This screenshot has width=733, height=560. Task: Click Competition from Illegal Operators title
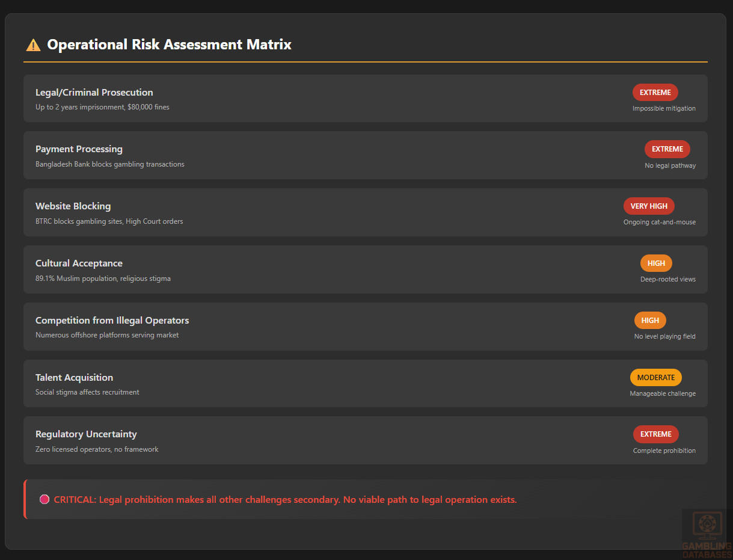pyautogui.click(x=112, y=321)
